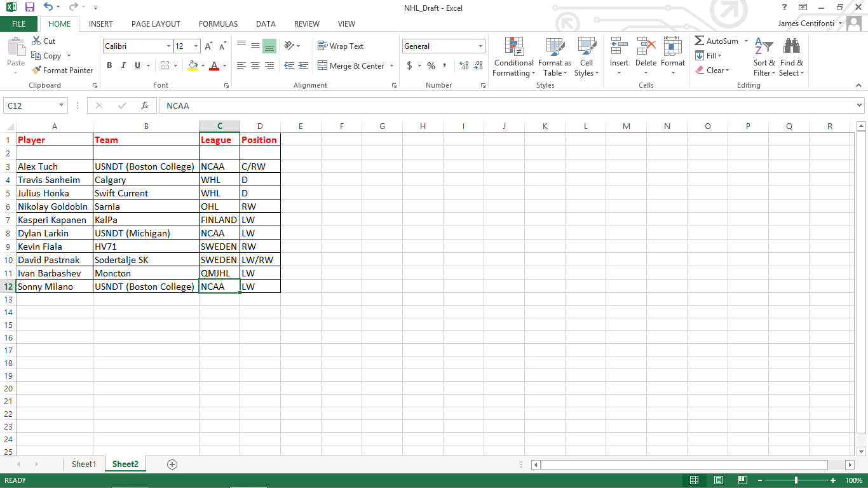868x488 pixels.
Task: Switch to the FORMULAS tab
Action: 218,24
